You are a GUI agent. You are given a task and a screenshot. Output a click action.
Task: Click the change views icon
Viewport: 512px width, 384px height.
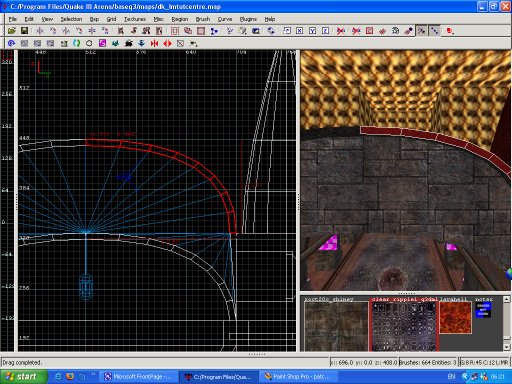[229, 31]
